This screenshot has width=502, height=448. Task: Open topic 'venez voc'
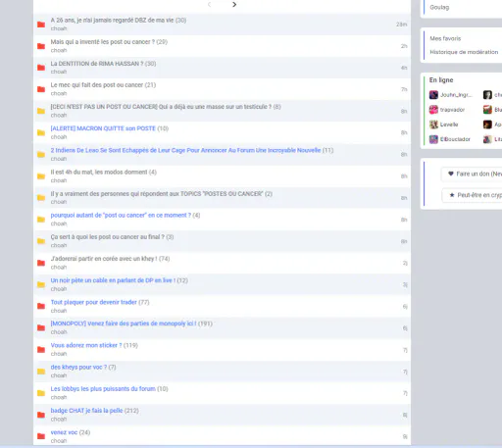pyautogui.click(x=64, y=432)
